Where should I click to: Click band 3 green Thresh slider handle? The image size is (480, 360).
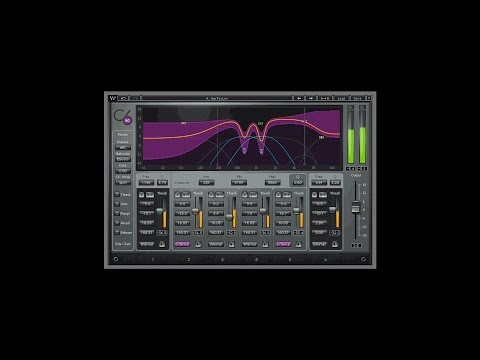[x=229, y=217]
